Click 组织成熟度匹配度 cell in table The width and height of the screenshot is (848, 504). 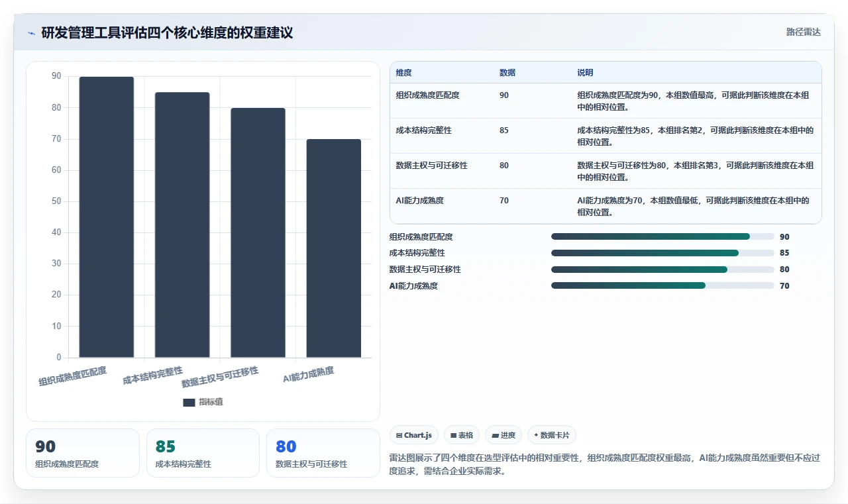point(427,95)
